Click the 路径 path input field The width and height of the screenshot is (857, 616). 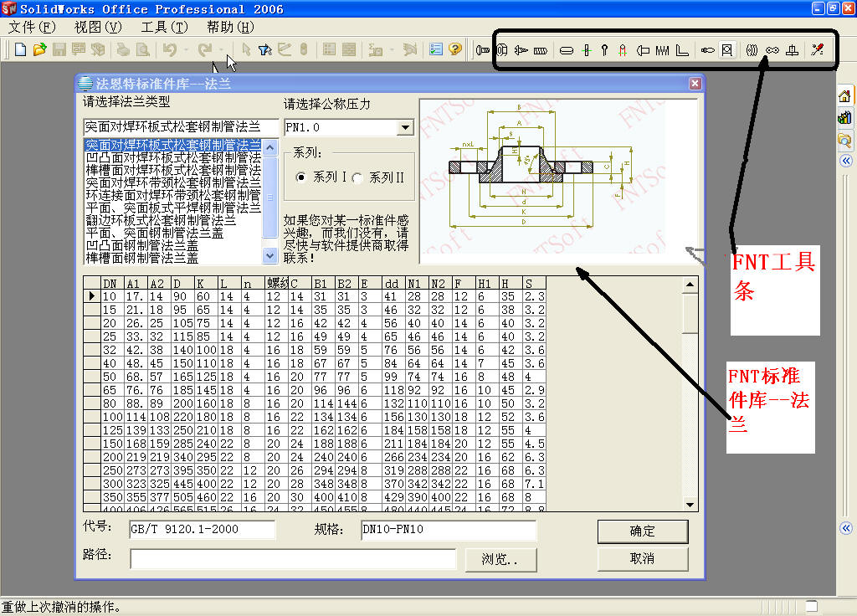coord(292,558)
